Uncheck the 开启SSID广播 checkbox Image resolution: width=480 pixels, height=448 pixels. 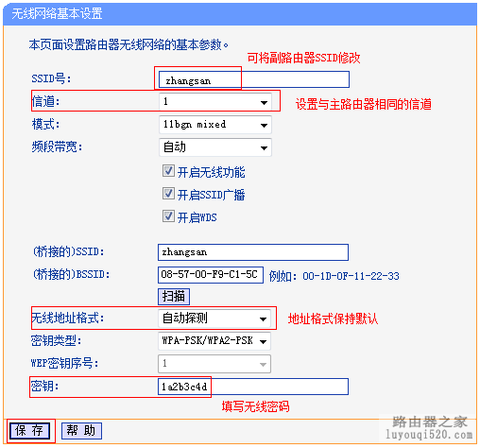(168, 194)
